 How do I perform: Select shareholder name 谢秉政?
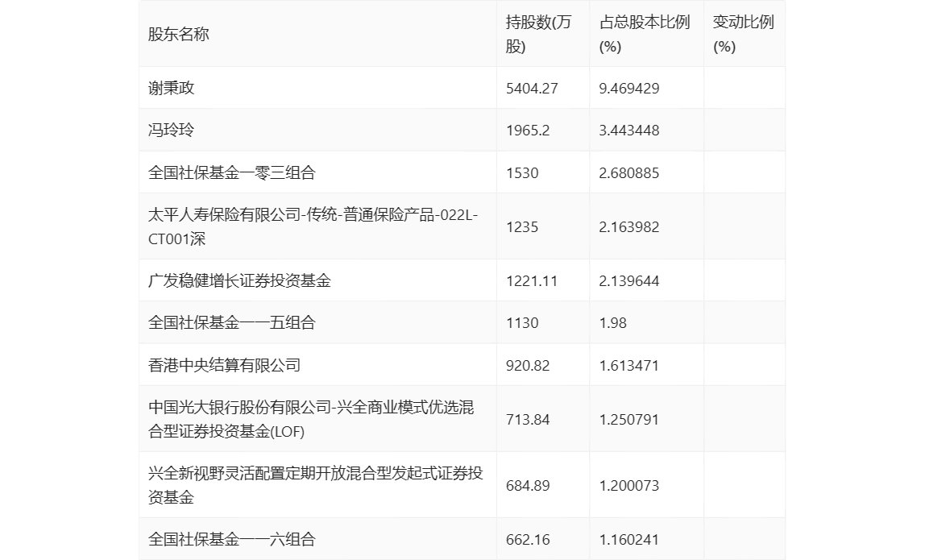[171, 88]
